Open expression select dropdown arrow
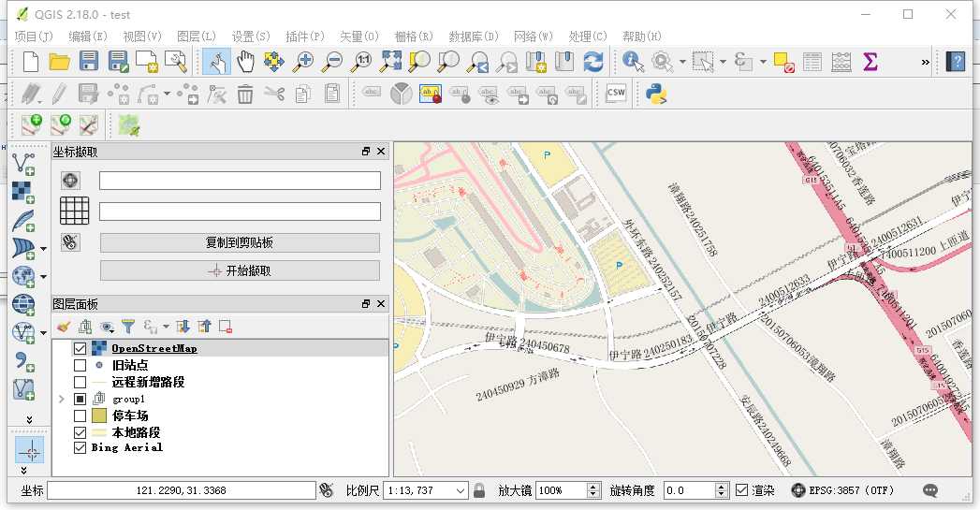The image size is (980, 510). click(763, 61)
